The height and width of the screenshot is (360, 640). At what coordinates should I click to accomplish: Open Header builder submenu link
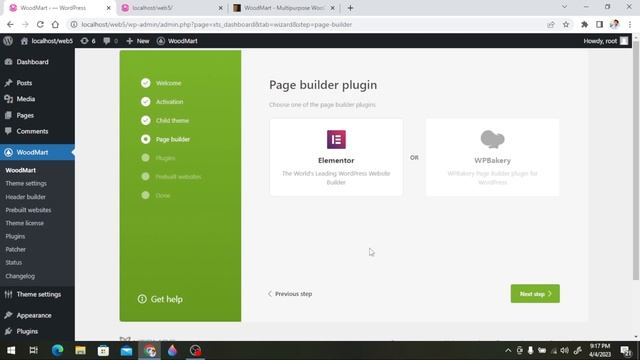pyautogui.click(x=25, y=197)
